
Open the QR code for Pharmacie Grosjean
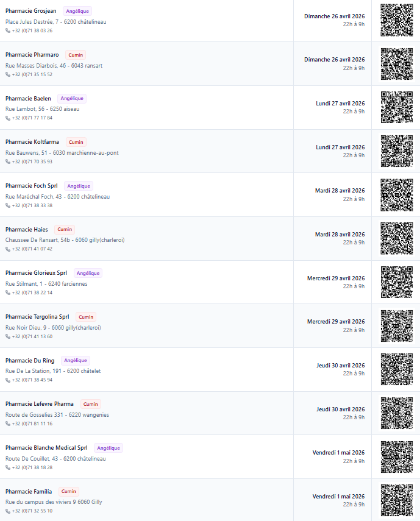coord(397,20)
